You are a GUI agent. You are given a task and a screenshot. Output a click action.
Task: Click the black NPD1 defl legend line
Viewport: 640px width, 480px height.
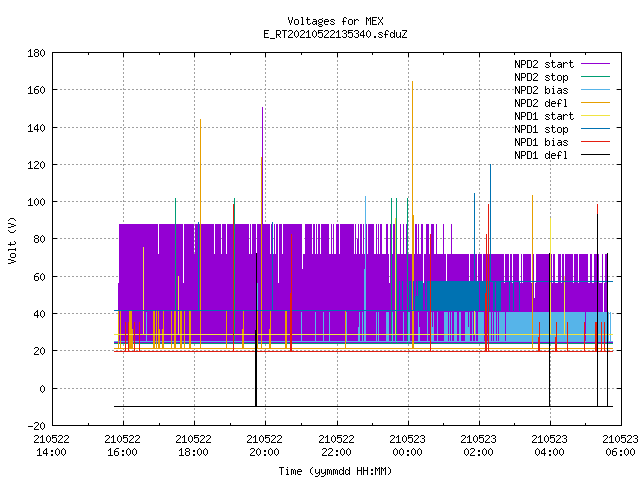click(x=595, y=155)
